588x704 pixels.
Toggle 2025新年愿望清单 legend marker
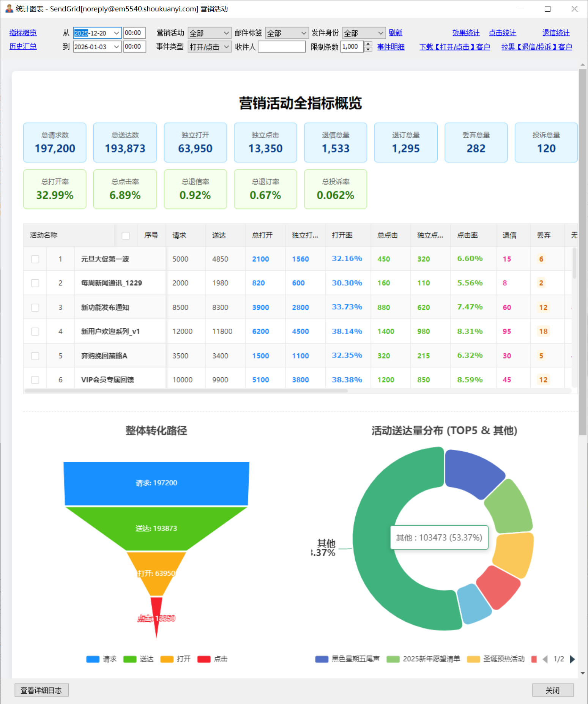(393, 659)
